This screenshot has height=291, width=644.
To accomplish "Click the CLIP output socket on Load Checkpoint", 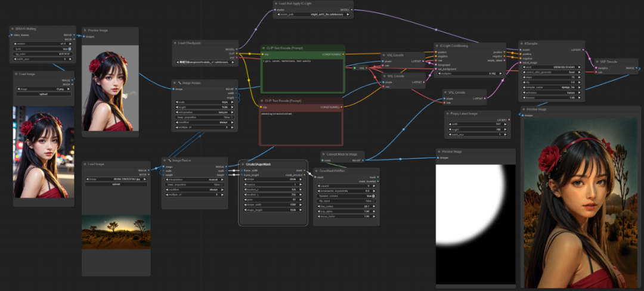I will click(x=237, y=53).
